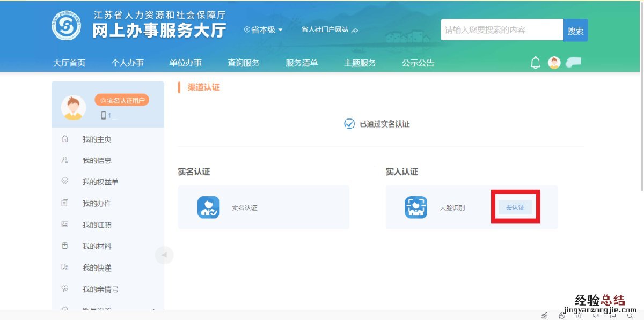Collapse the left sidebar using the arrow handle
The width and height of the screenshot is (644, 320).
[x=164, y=255]
